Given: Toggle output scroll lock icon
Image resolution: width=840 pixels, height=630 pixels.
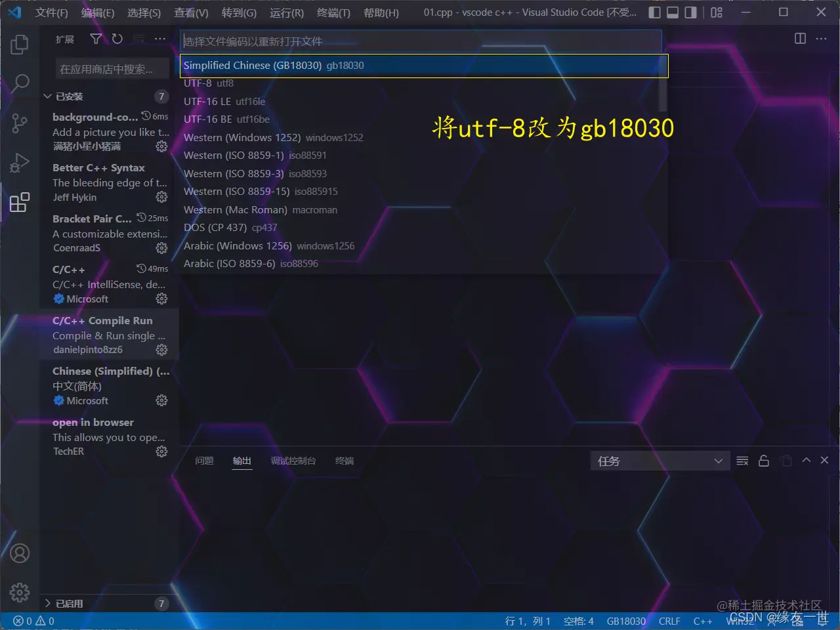Looking at the screenshot, I should (764, 461).
